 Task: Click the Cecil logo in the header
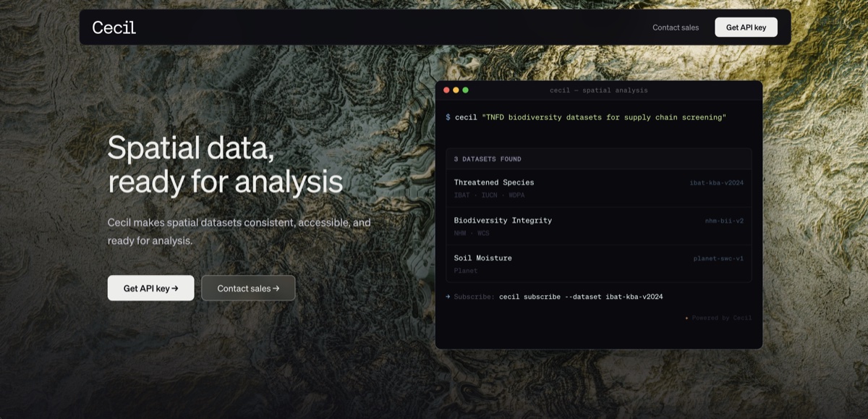click(x=114, y=27)
